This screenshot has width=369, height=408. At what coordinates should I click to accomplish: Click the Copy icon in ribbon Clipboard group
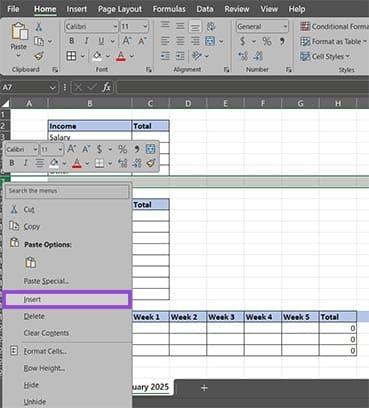39,41
